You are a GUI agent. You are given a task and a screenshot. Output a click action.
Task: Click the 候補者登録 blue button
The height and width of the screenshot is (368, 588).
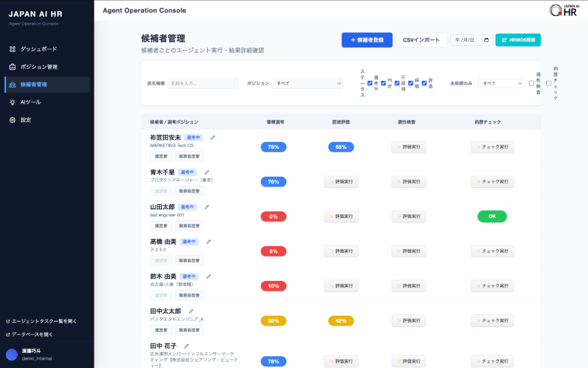[367, 39]
